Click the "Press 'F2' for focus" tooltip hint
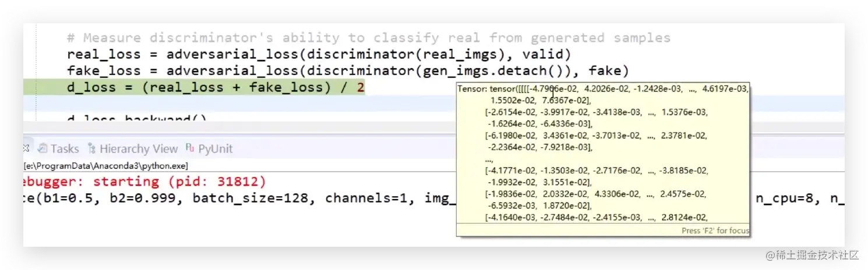Image resolution: width=868 pixels, height=270 pixels. click(x=715, y=230)
